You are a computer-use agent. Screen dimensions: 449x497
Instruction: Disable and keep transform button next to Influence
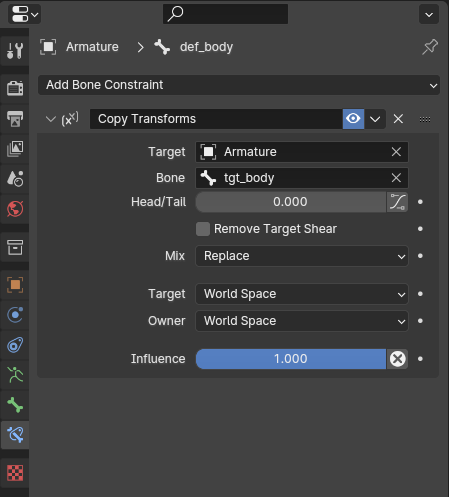[x=397, y=359]
